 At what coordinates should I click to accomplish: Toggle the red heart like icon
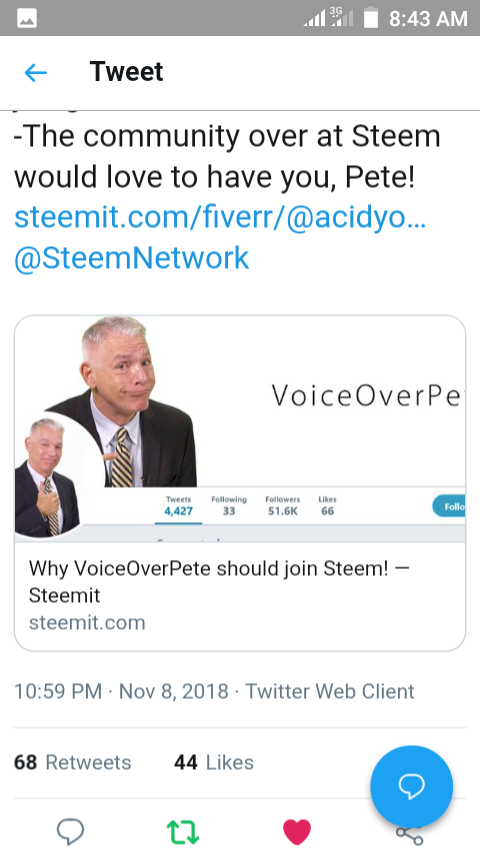pos(297,832)
